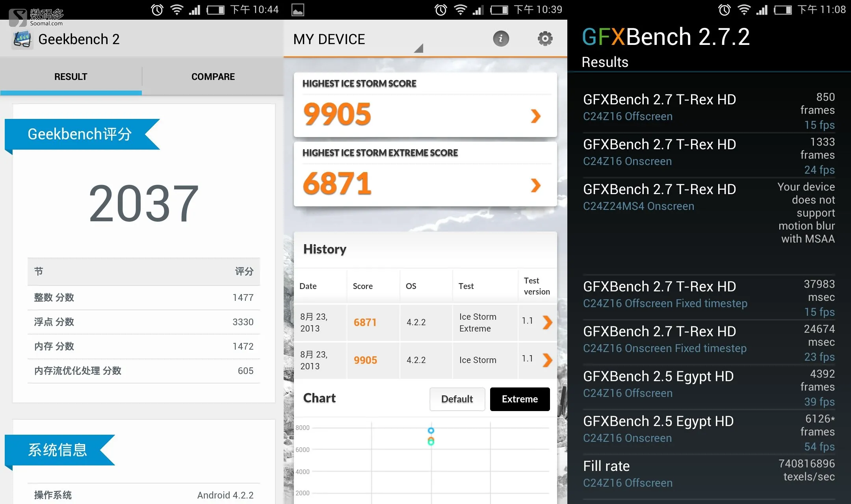Expand the 9905 Ice Storm score arrow

click(x=535, y=116)
